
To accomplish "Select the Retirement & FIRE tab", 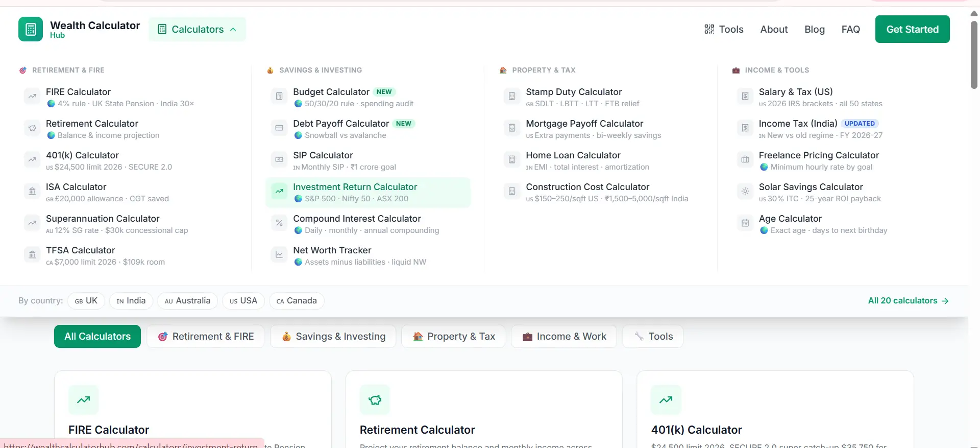I will point(206,337).
